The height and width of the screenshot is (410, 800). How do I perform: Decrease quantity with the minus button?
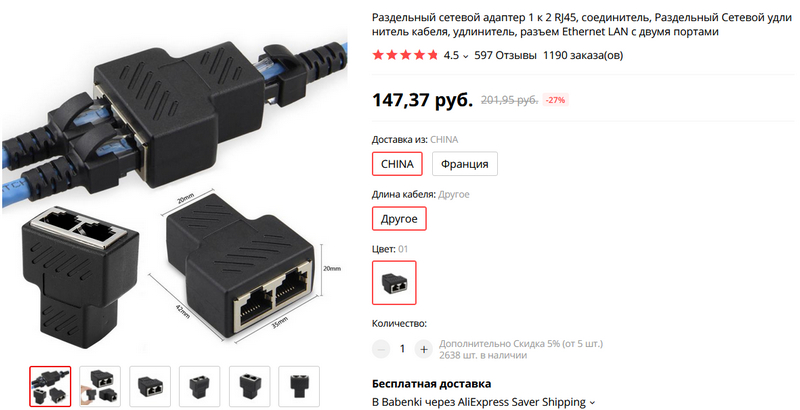(381, 349)
